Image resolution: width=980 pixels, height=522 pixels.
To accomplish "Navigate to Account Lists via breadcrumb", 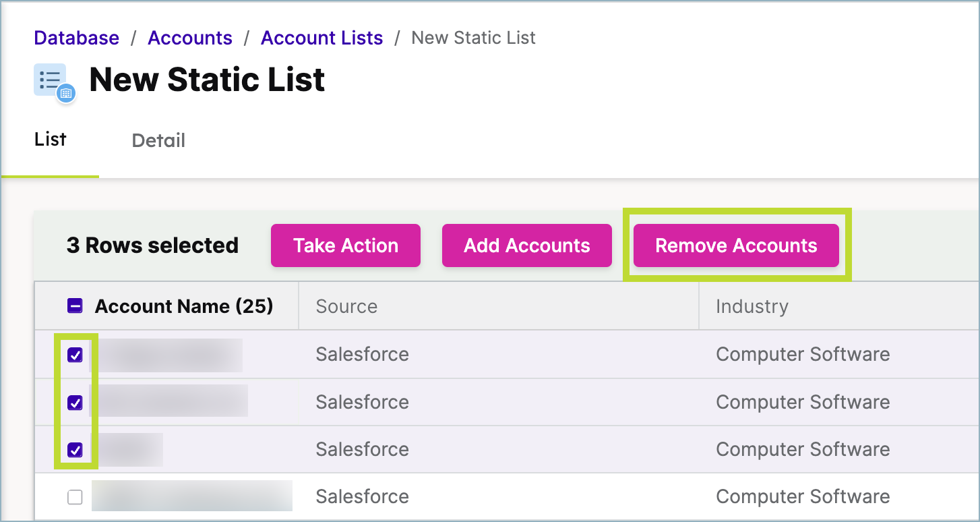I will pos(321,38).
